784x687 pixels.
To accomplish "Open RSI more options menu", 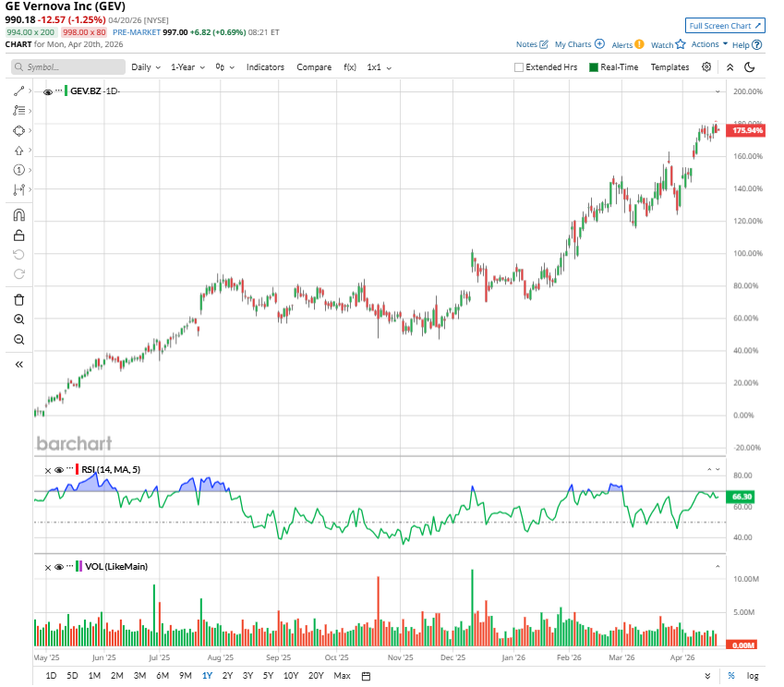I will click(x=69, y=469).
